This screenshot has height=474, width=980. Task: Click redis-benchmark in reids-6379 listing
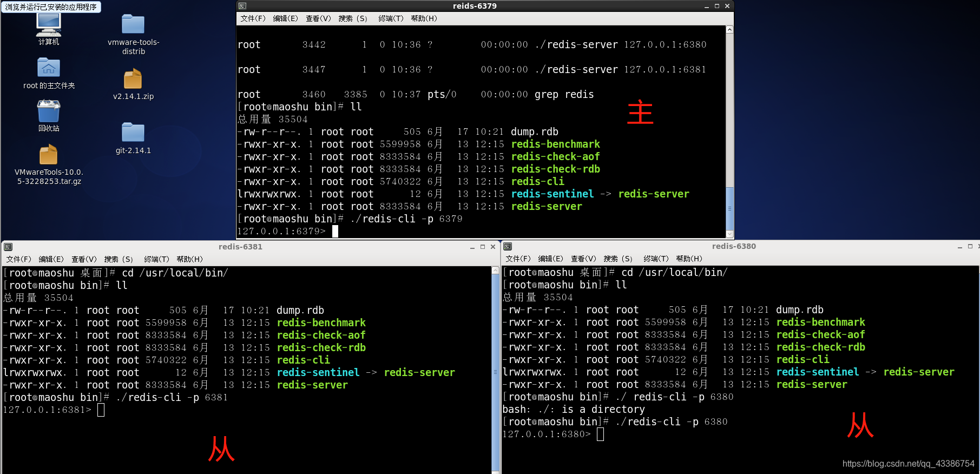[x=555, y=144]
